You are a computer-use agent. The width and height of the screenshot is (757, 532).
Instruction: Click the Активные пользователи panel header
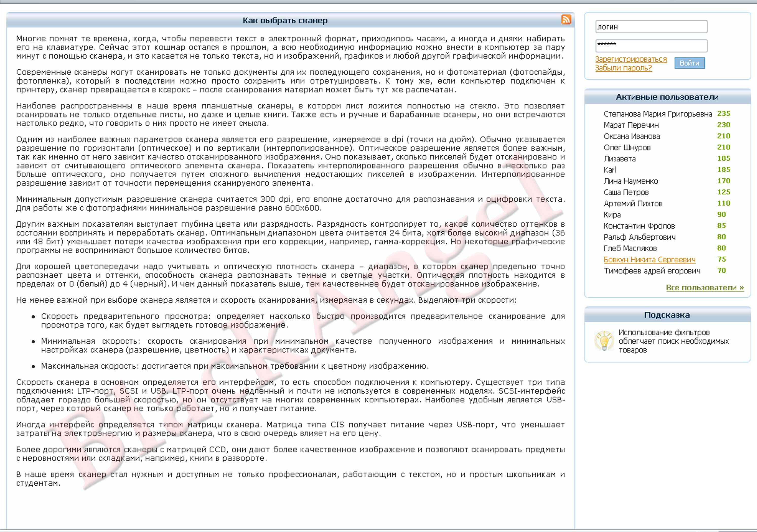667,97
